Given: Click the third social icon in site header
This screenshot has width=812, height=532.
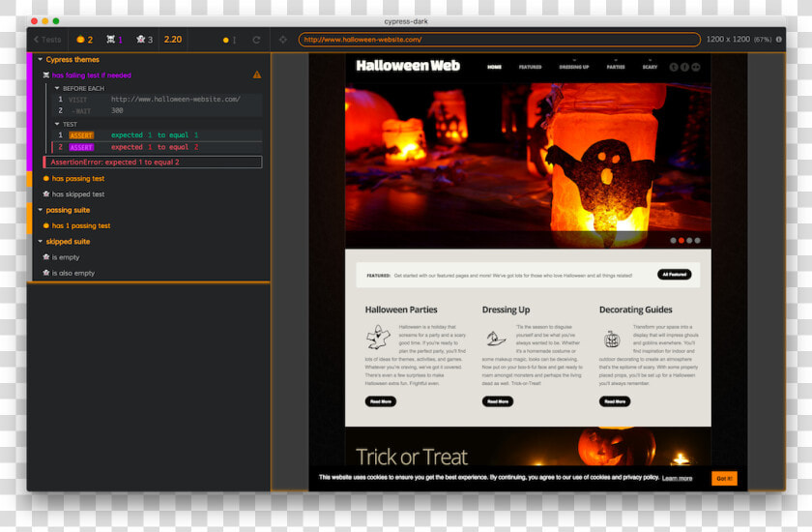Looking at the screenshot, I should (x=695, y=67).
